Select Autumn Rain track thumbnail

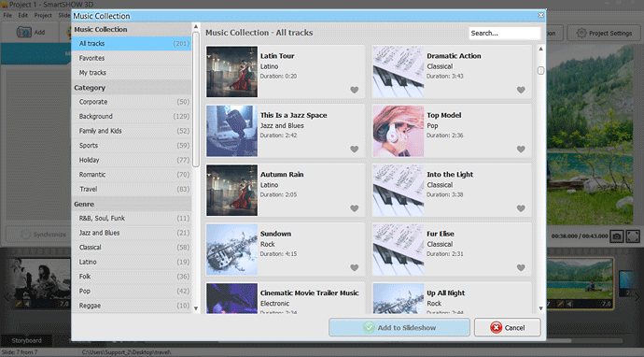[232, 190]
